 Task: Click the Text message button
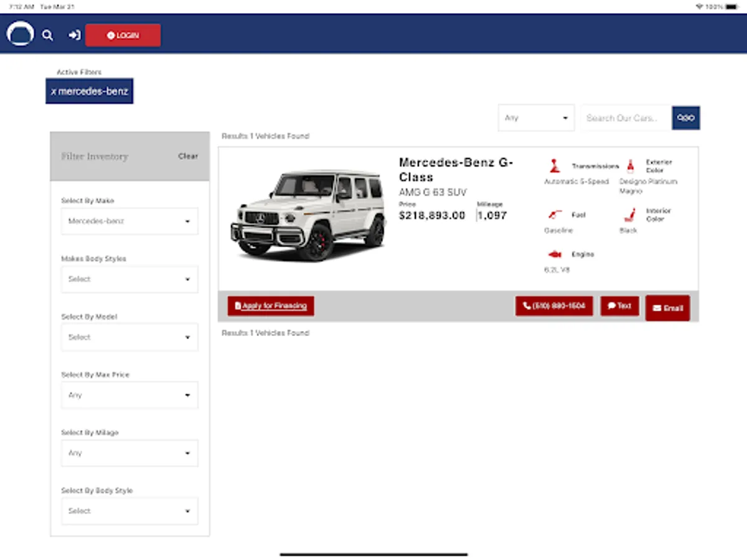coord(619,306)
